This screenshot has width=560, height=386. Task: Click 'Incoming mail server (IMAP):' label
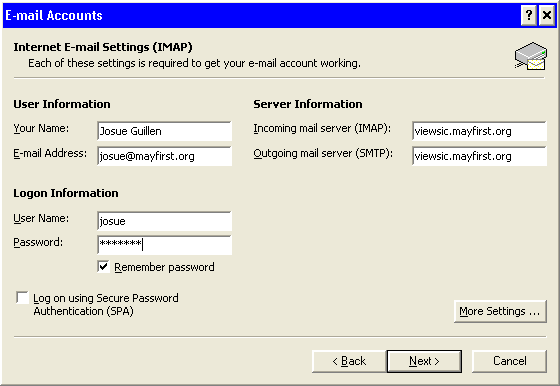click(x=322, y=129)
